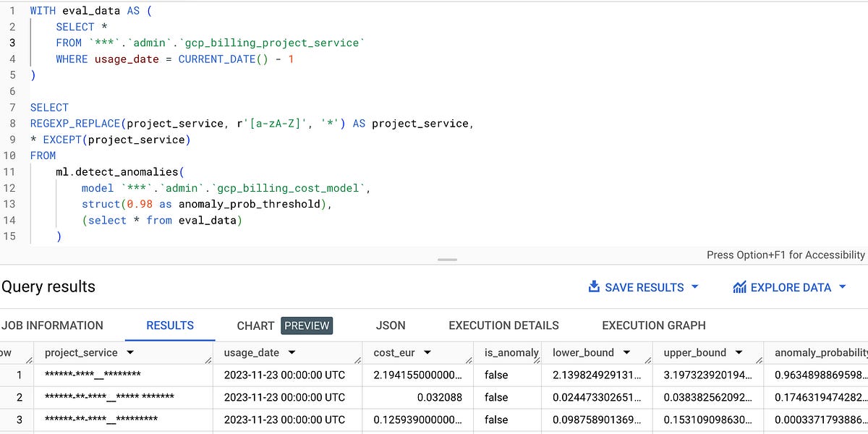Image resolution: width=868 pixels, height=434 pixels.
Task: Click the chart icon beside EXPLORE DATA
Action: pos(739,286)
